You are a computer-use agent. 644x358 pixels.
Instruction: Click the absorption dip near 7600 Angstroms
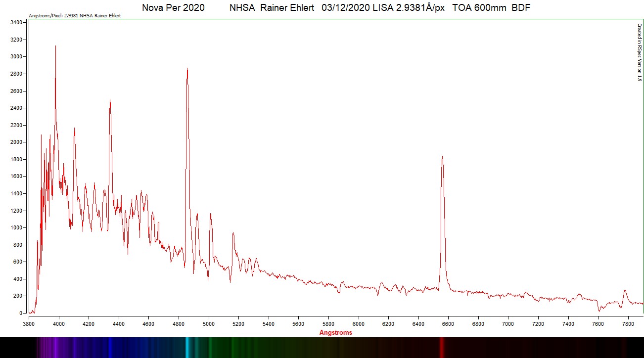[599, 310]
